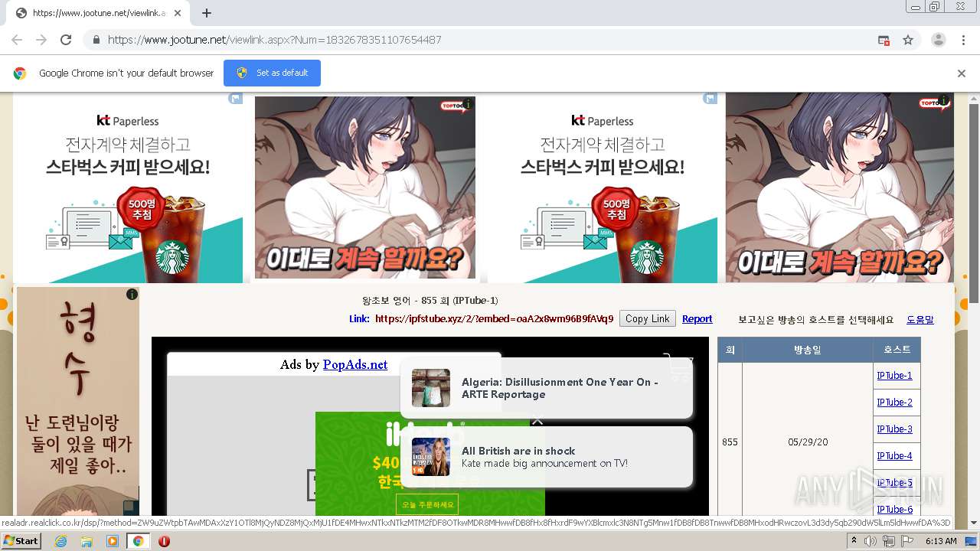Click the address bar URL
Image resolution: width=980 pixels, height=551 pixels.
click(274, 40)
